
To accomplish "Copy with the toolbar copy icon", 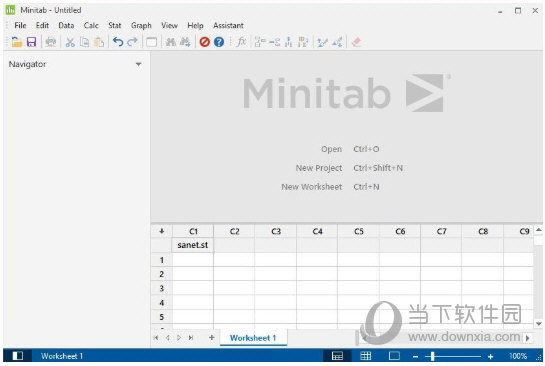I will click(84, 42).
